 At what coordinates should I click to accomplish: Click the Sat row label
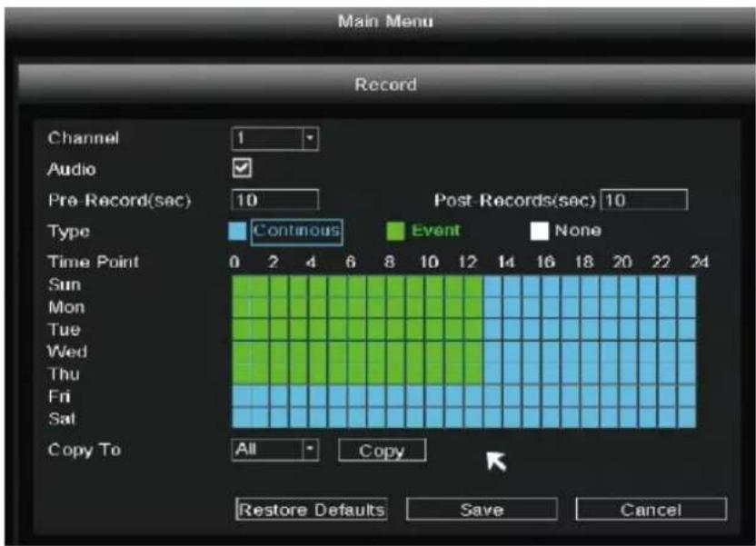(62, 419)
